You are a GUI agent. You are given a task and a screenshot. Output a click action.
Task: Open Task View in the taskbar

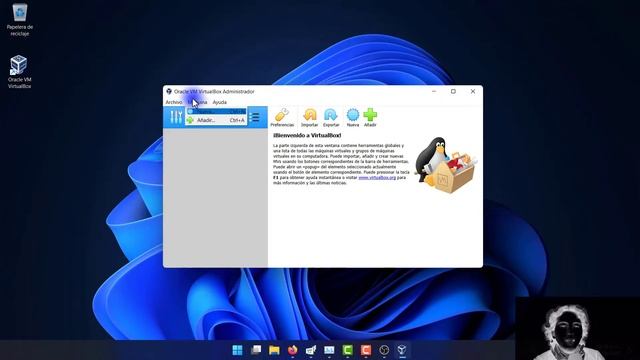click(256, 350)
